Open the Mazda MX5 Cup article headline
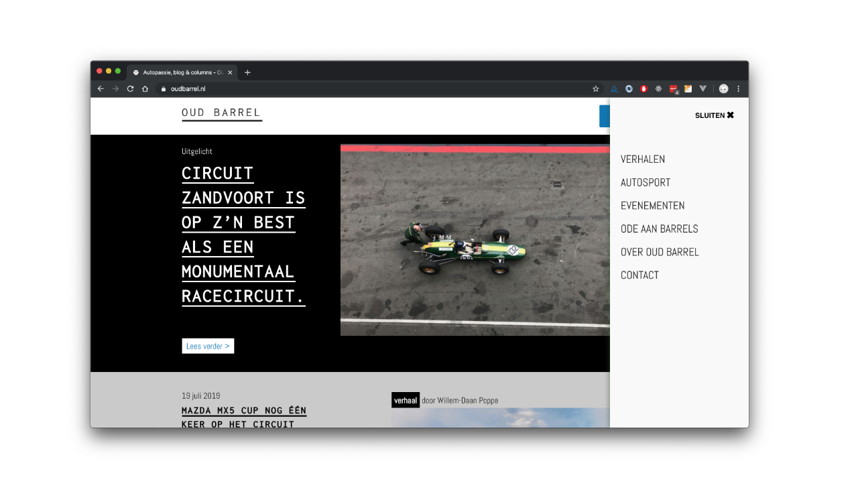The height and width of the screenshot is (504, 858). coord(244,417)
